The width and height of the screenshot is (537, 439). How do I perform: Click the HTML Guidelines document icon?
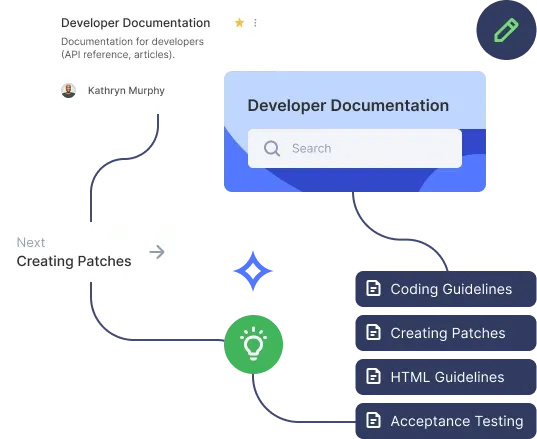[x=373, y=376]
